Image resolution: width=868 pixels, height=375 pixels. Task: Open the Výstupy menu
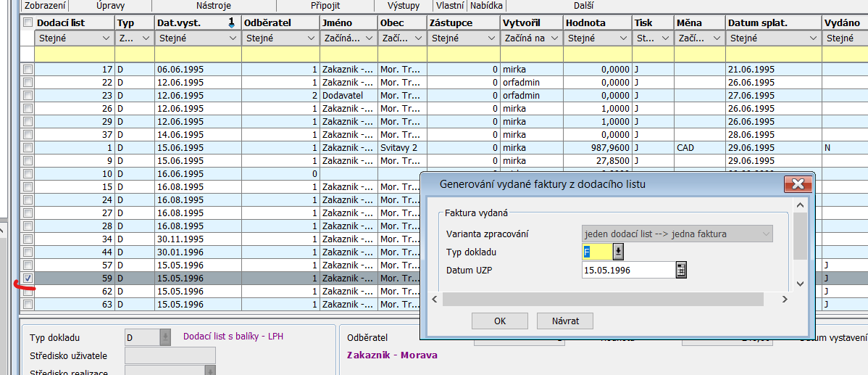tap(404, 5)
